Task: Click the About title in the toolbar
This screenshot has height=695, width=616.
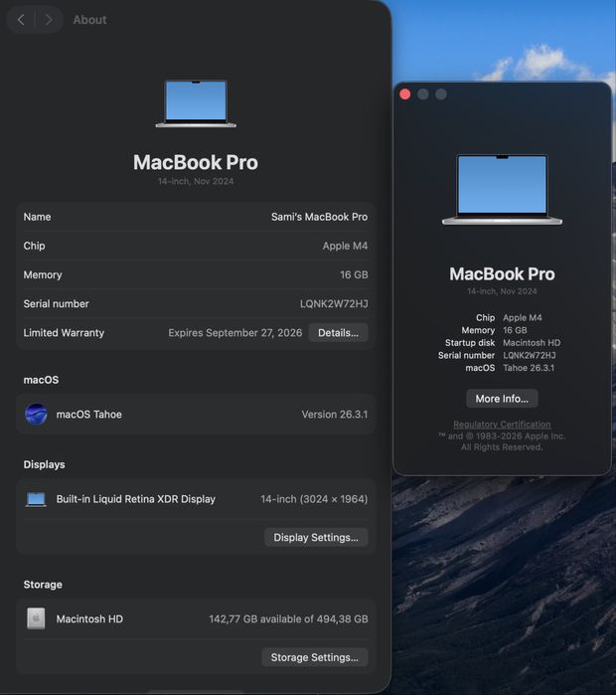Action: [89, 20]
